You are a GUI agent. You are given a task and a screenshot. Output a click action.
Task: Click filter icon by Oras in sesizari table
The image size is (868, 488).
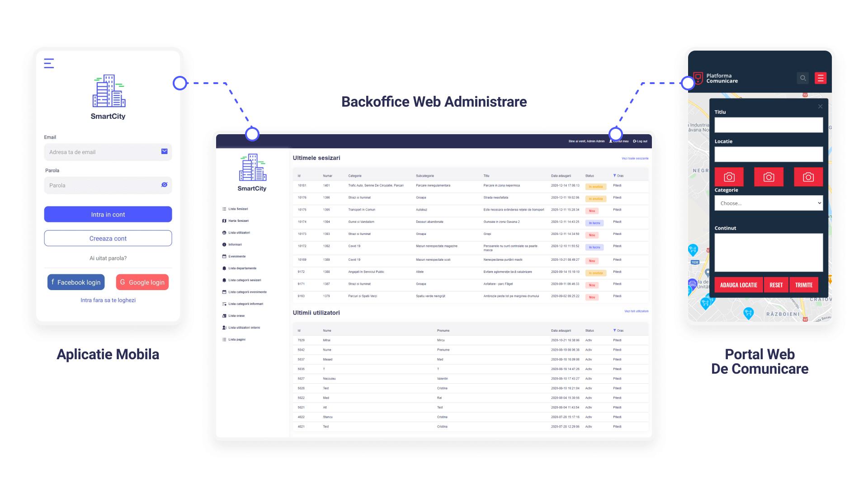click(x=614, y=175)
